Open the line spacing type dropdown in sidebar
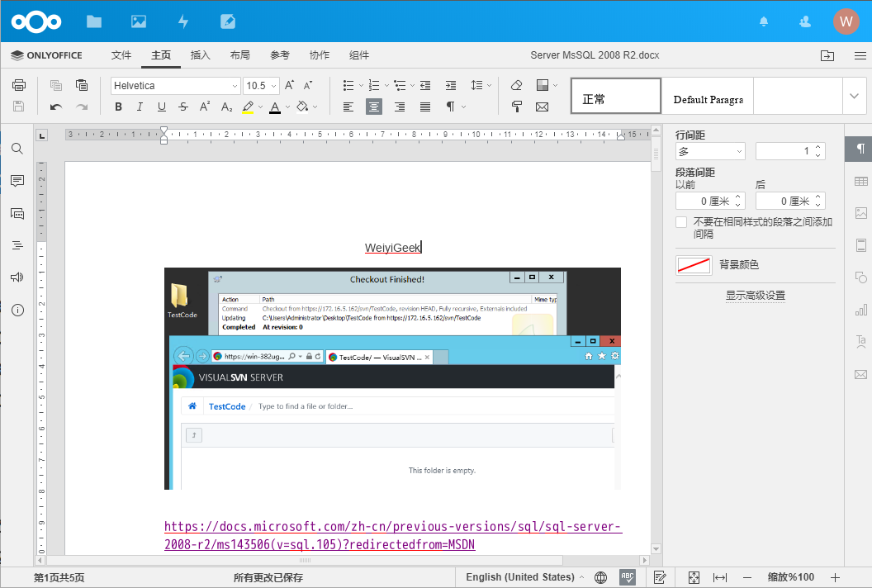872x588 pixels. [x=710, y=151]
